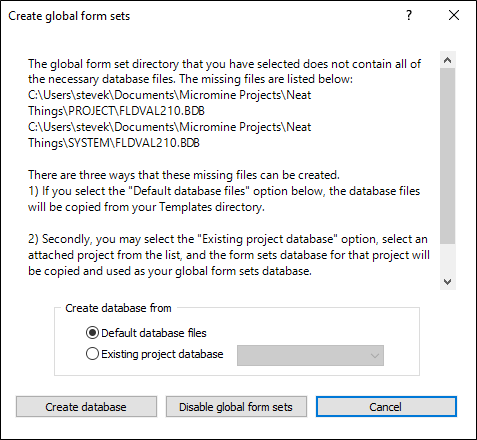Click the 'Default database files' label text
This screenshot has height=440, width=477.
pos(154,333)
